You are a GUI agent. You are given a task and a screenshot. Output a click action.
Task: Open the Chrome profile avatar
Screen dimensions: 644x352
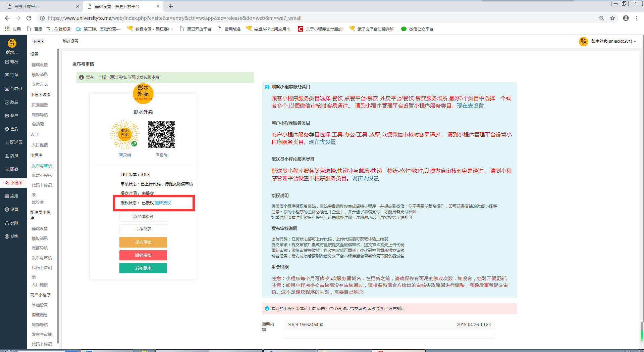[626, 18]
